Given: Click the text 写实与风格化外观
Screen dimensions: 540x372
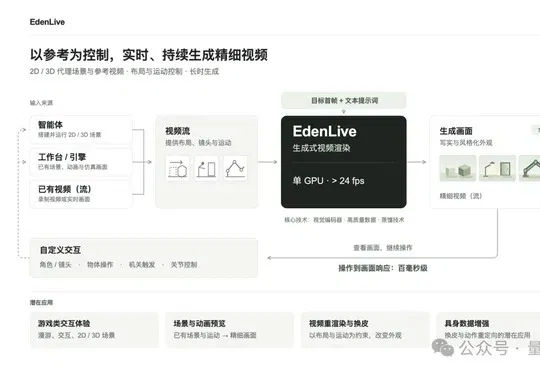Looking at the screenshot, I should [466, 143].
